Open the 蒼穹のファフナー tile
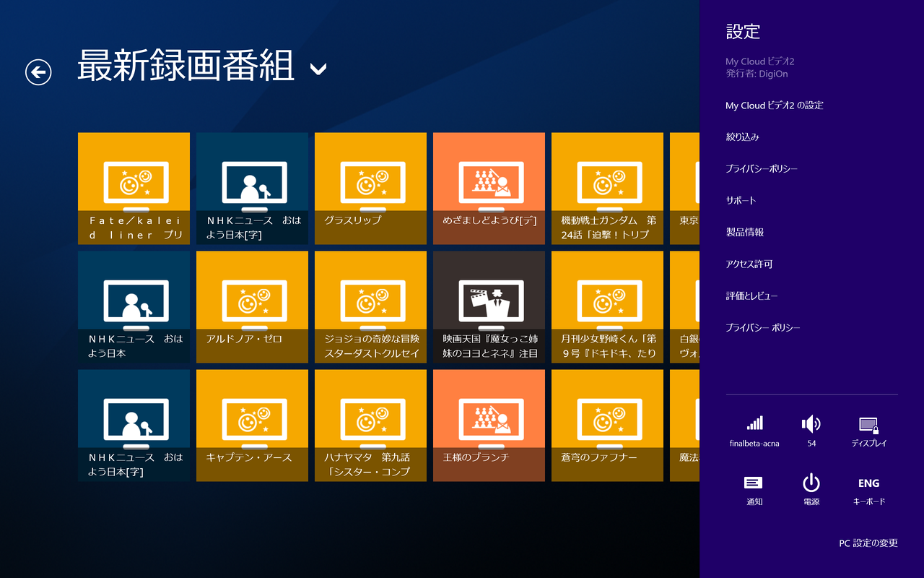This screenshot has height=578, width=924. [607, 425]
